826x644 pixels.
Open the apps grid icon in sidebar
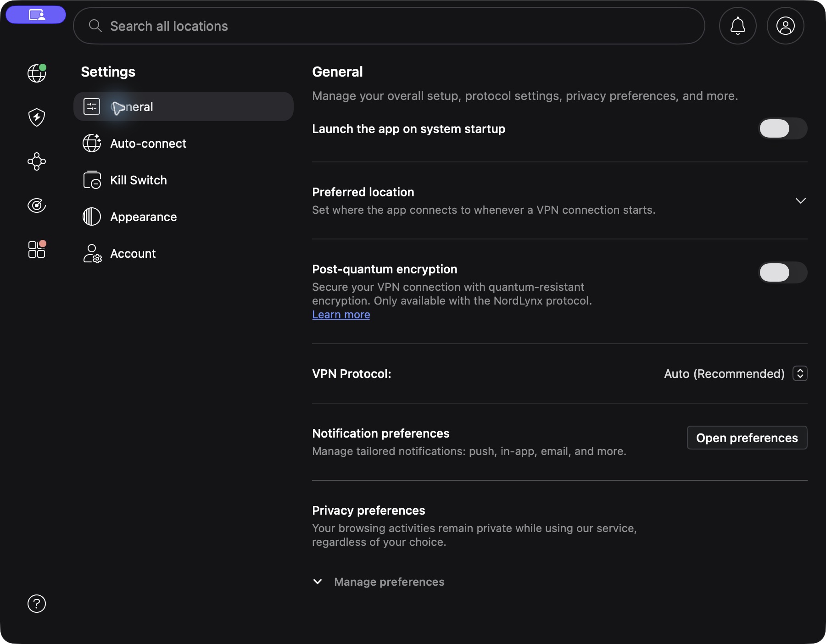point(37,249)
